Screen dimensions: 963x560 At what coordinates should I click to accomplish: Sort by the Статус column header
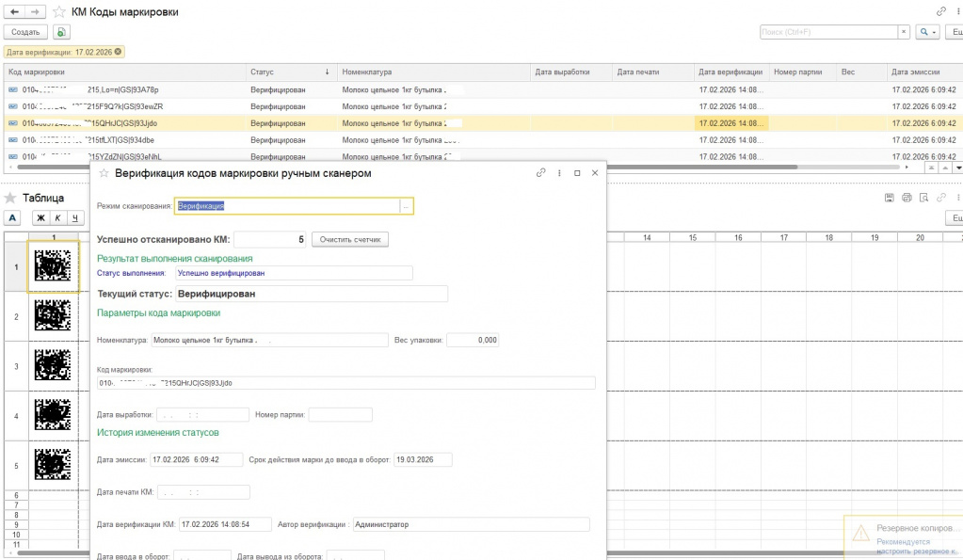coord(290,72)
